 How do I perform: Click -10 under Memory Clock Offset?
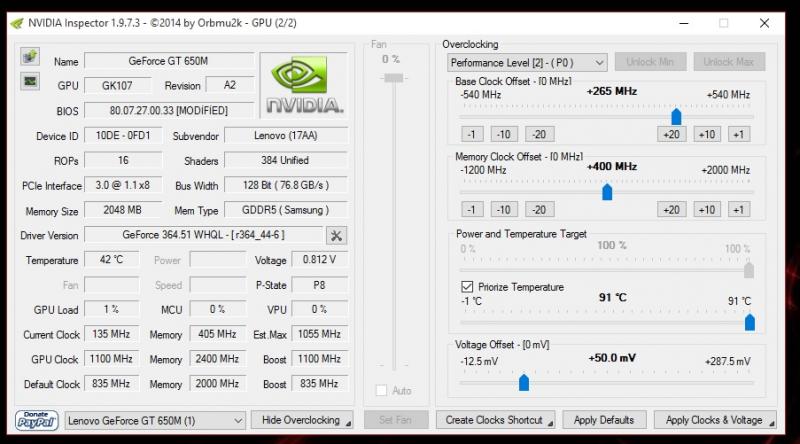pos(505,209)
